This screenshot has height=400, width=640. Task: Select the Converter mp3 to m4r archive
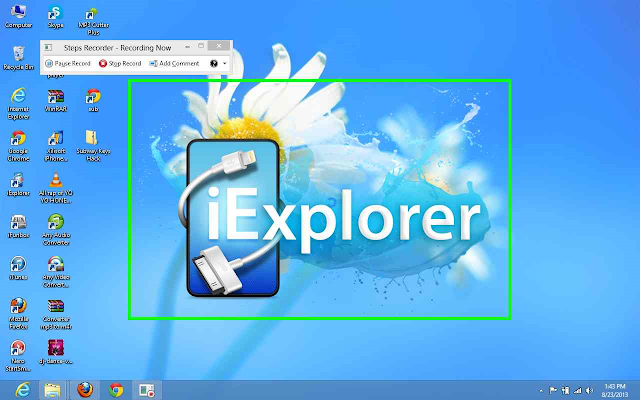click(x=56, y=314)
